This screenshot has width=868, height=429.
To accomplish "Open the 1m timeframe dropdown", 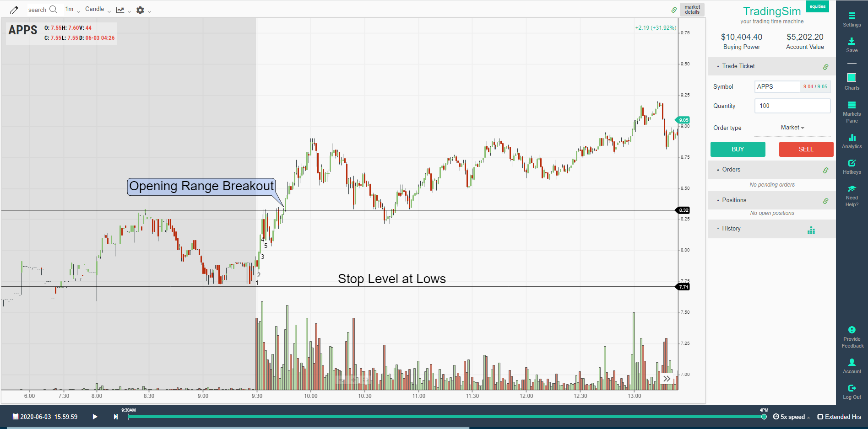I will click(71, 9).
